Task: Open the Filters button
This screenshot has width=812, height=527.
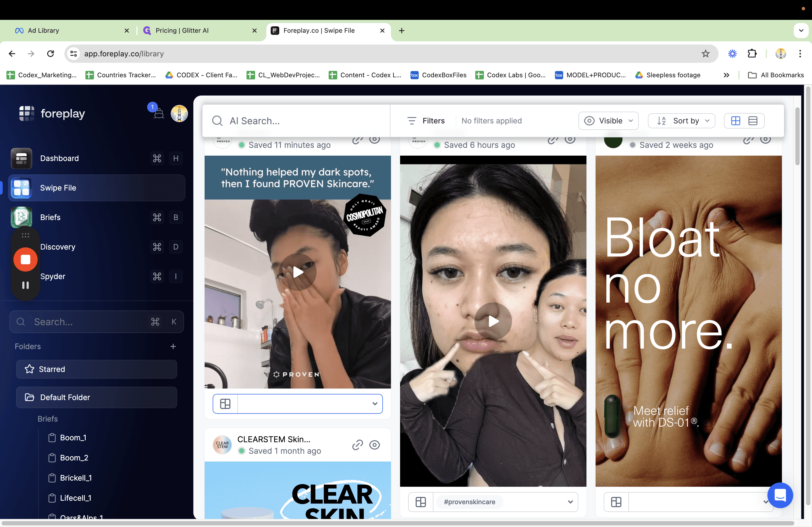Action: click(426, 121)
